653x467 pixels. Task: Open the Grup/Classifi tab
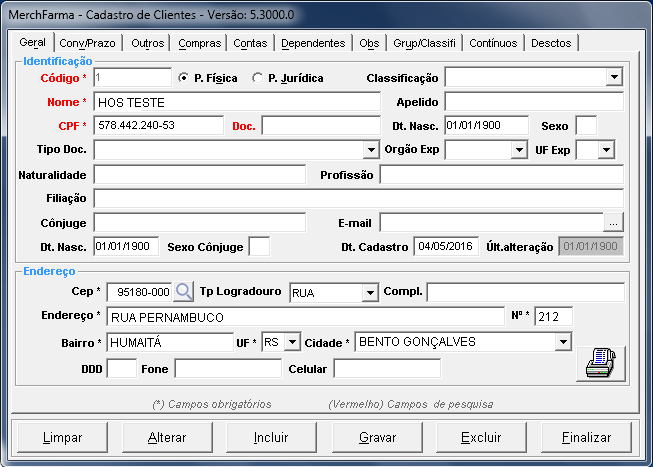pyautogui.click(x=424, y=43)
